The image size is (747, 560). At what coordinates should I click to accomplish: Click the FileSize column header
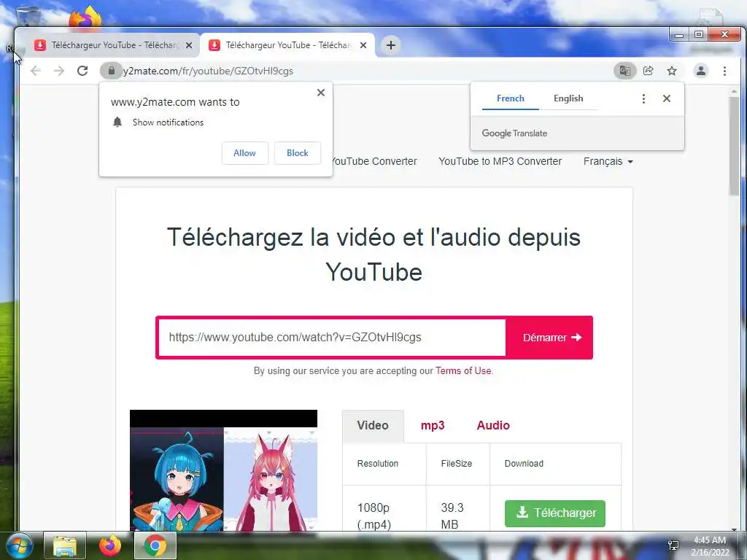point(457,463)
